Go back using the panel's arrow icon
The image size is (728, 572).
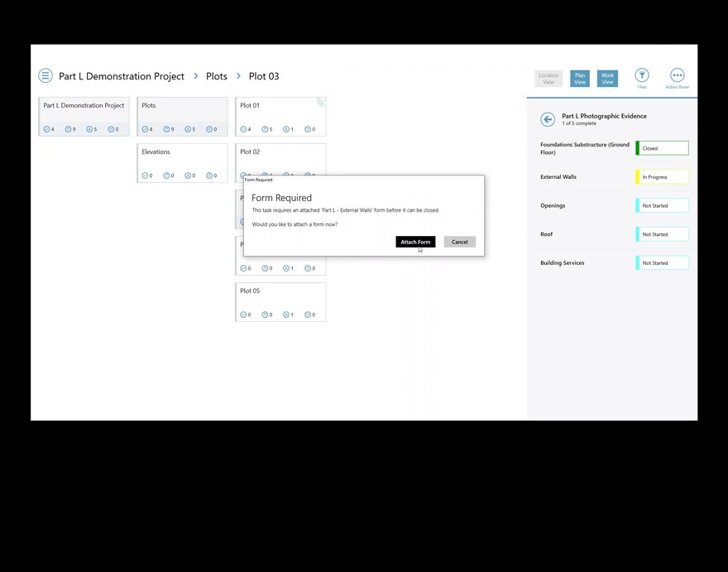coord(548,119)
